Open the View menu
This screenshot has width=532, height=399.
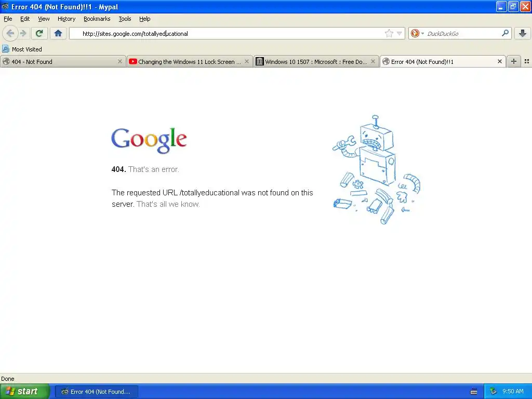44,19
